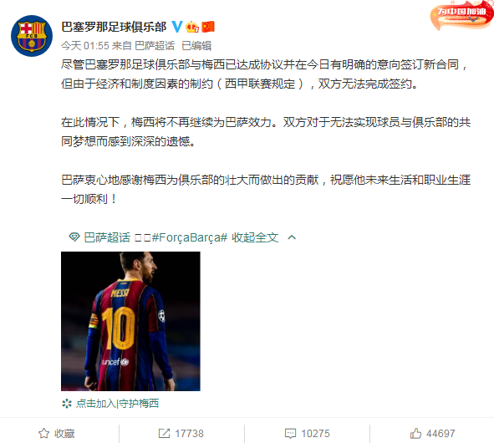Screen dimensions: 494x448
Task: Like the post with thumbs-up icon
Action: pyautogui.click(x=415, y=433)
